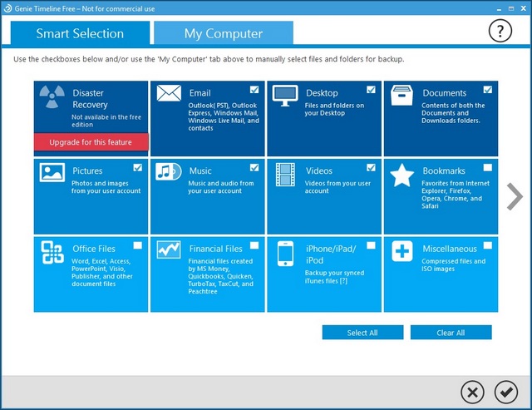Viewport: 532px width, 410px height.
Task: Switch to the My Computer tab
Action: (x=224, y=33)
